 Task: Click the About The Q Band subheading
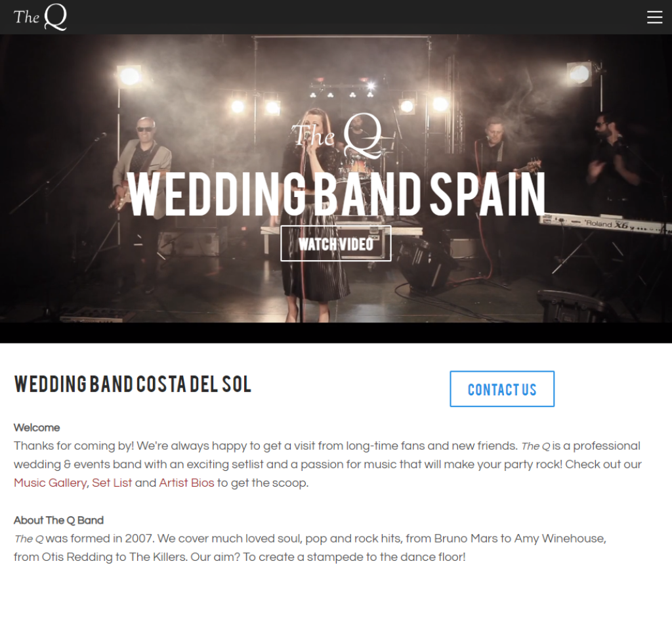click(58, 520)
